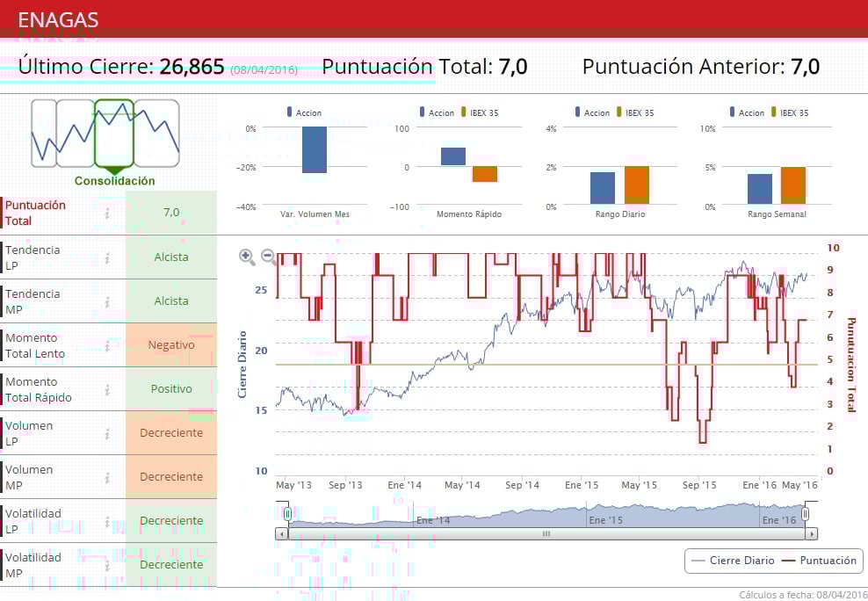Click the Decreciente value for Volatilidad MP
The height and width of the screenshot is (601, 868).
click(171, 564)
